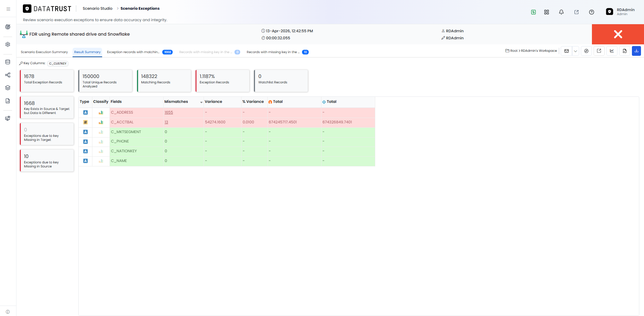Click the compass toolbar button
Image resolution: width=644 pixels, height=316 pixels.
click(x=586, y=51)
